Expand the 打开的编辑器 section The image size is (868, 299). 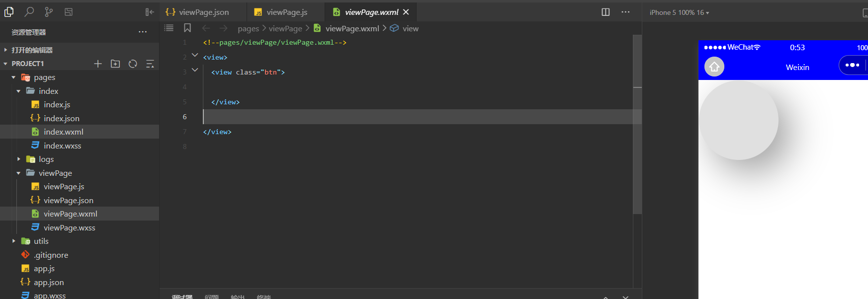pyautogui.click(x=80, y=50)
